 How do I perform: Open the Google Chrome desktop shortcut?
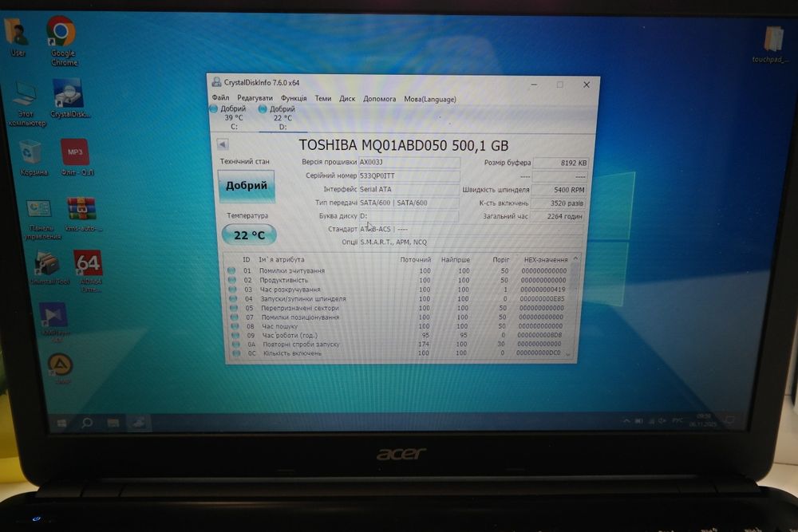[x=61, y=41]
